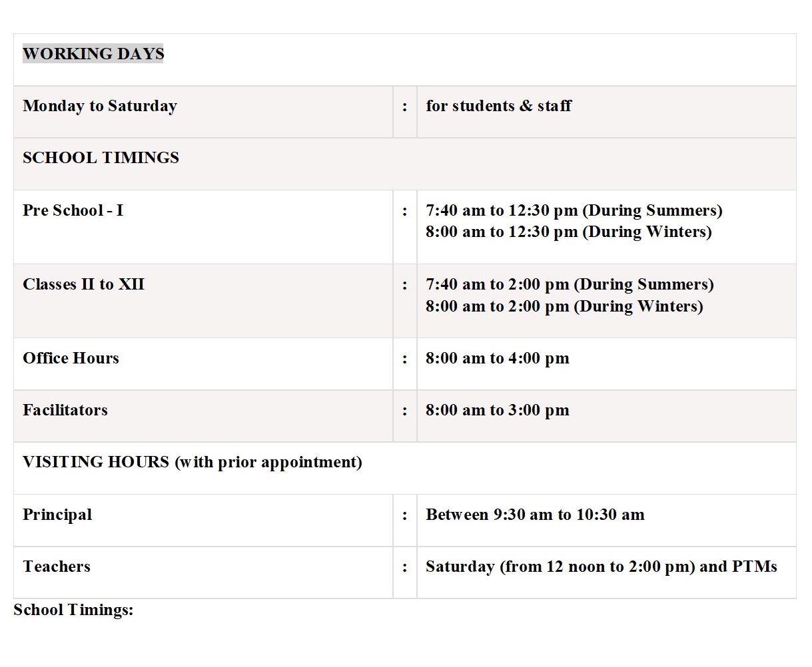Image resolution: width=812 pixels, height=667 pixels.
Task: Click the Pre School - I label
Action: tap(73, 210)
